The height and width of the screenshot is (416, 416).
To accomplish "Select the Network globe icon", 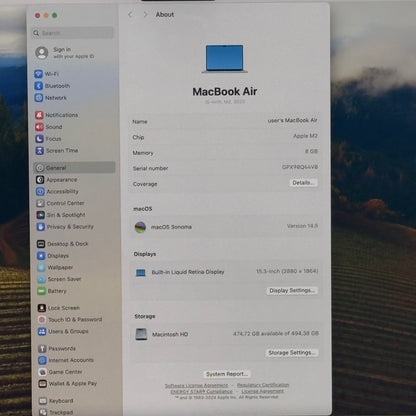I will pyautogui.click(x=39, y=98).
